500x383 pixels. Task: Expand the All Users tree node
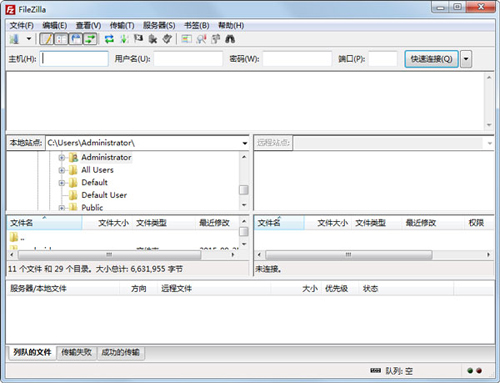click(62, 170)
